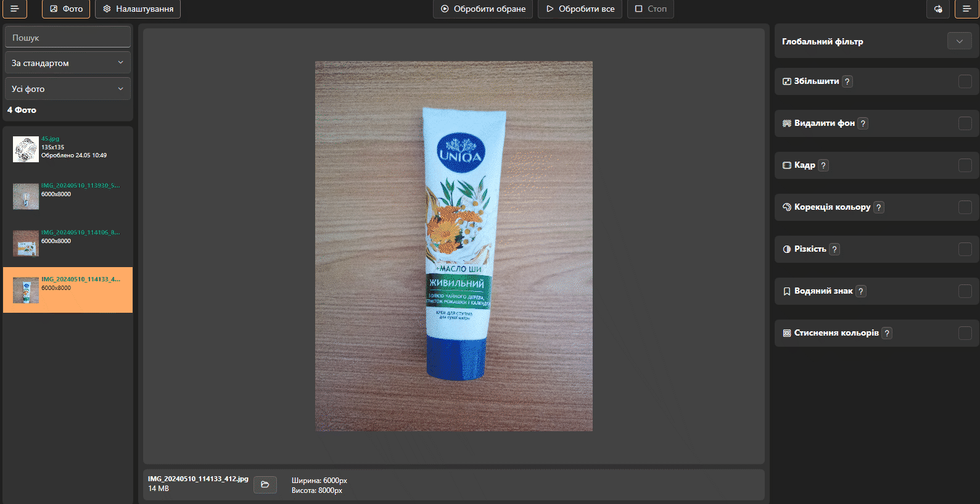Image resolution: width=980 pixels, height=504 pixels.
Task: Show help for Збільшити option
Action: pyautogui.click(x=847, y=81)
